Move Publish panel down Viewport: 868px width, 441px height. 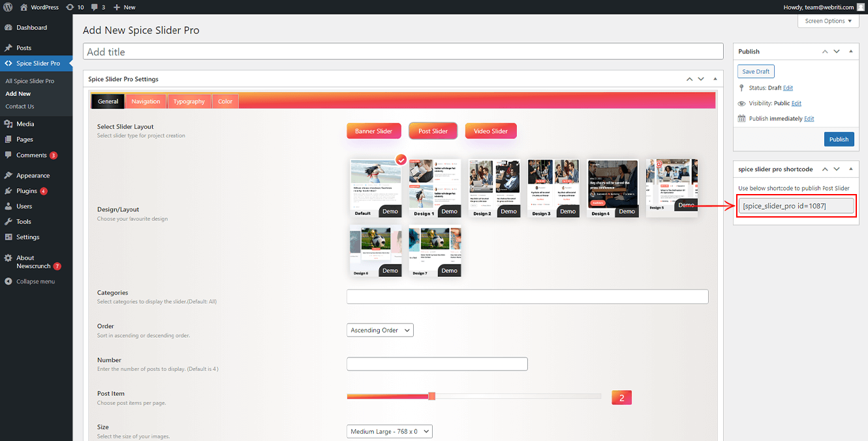pyautogui.click(x=836, y=51)
